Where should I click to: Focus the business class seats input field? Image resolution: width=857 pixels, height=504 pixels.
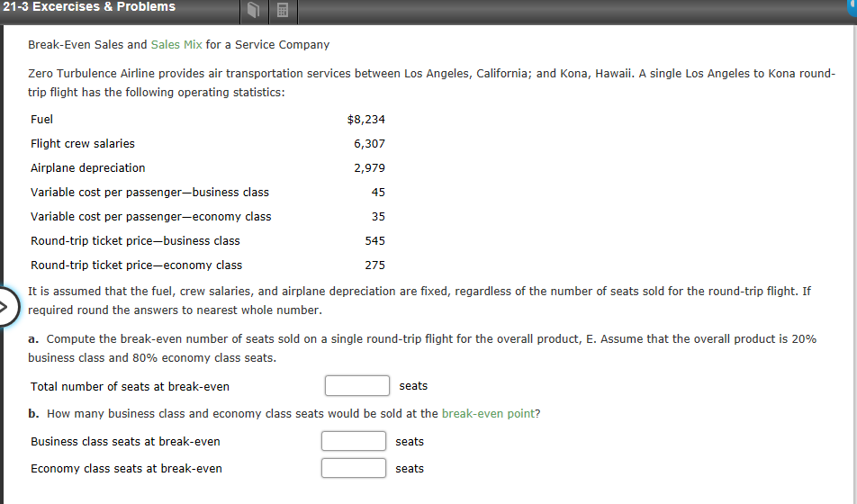pos(354,441)
